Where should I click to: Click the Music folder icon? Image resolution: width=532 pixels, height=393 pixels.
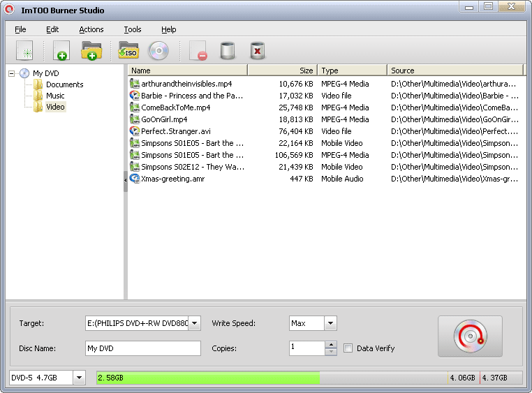[38, 96]
